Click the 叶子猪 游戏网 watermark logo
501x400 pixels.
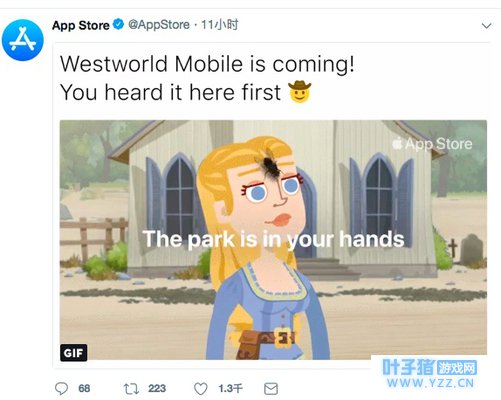point(430,367)
